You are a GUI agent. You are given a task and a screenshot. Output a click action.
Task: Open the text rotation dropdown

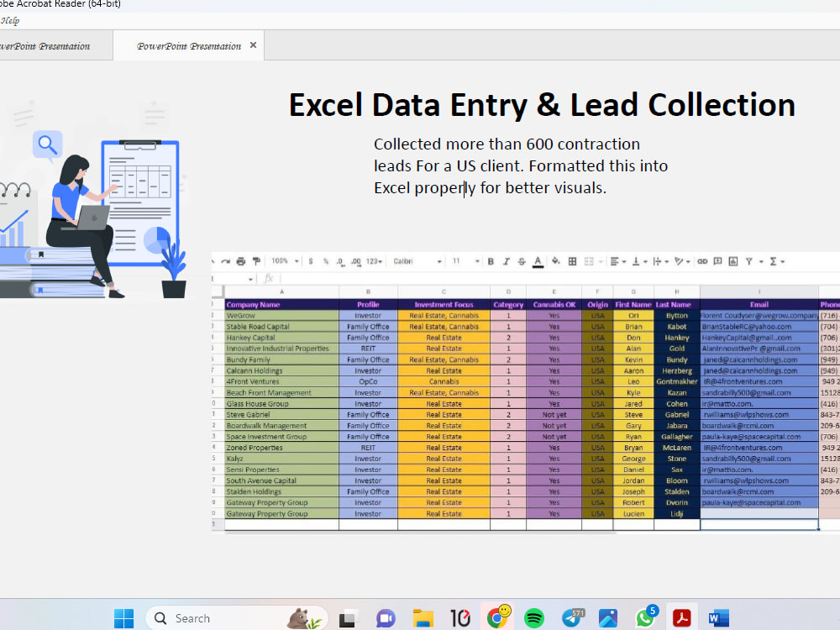(x=682, y=261)
